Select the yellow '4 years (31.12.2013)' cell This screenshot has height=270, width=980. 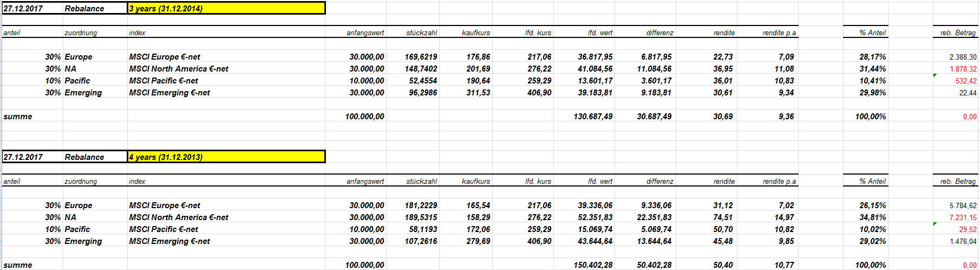[226, 157]
